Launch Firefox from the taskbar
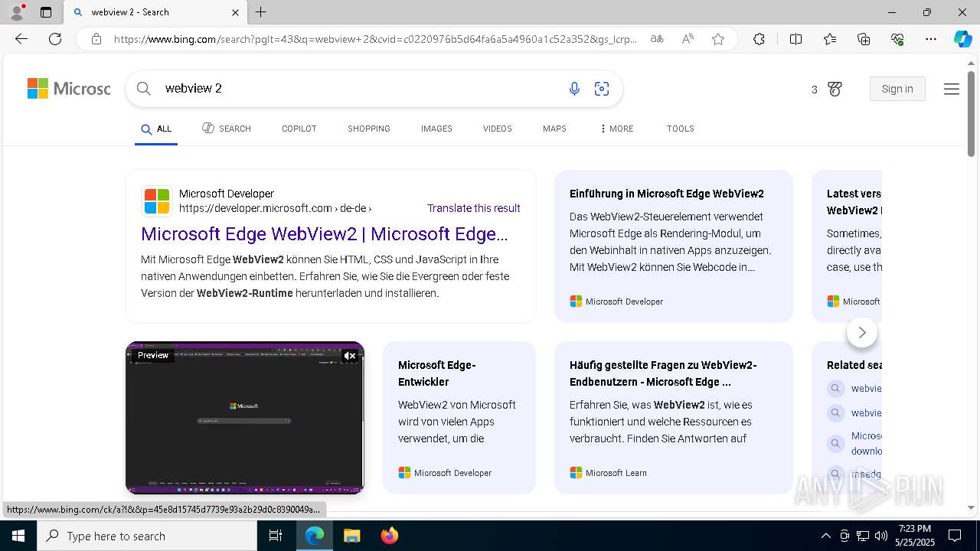 pyautogui.click(x=389, y=536)
